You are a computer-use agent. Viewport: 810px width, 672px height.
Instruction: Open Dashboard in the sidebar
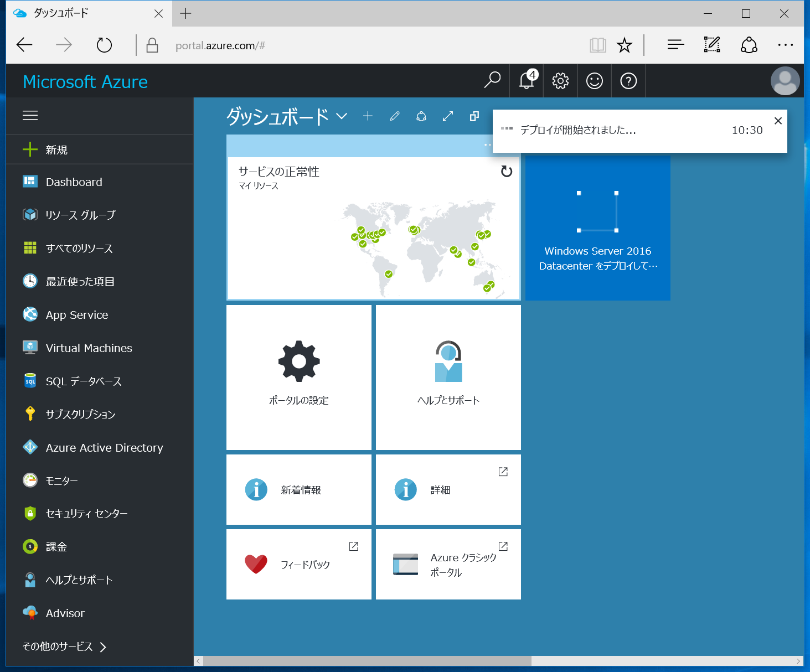coord(100,182)
